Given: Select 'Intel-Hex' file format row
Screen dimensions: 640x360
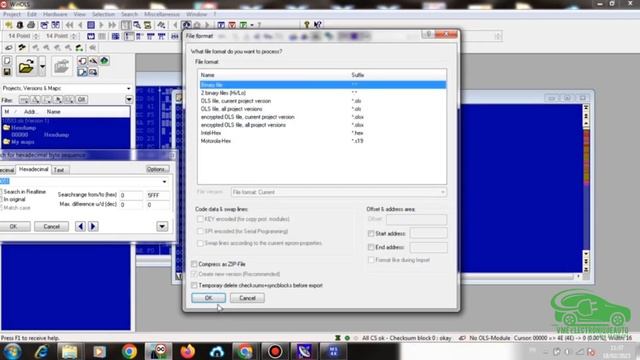Looking at the screenshot, I should (322, 133).
